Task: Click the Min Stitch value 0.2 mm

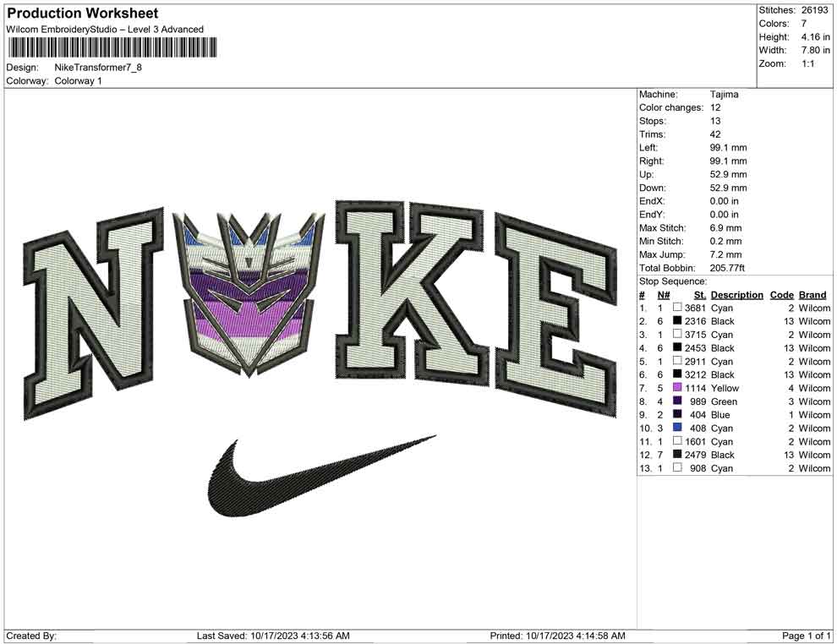Action: [726, 241]
